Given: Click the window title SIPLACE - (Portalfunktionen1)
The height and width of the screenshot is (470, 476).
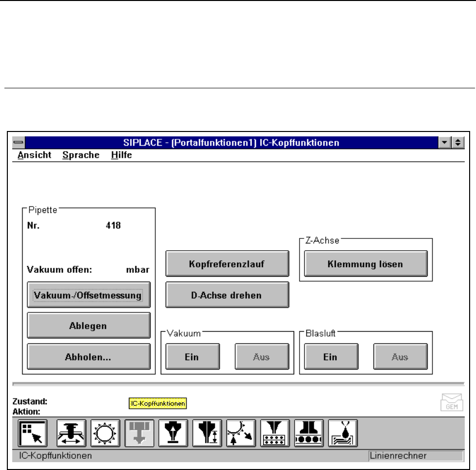Looking at the screenshot, I should 190,142.
